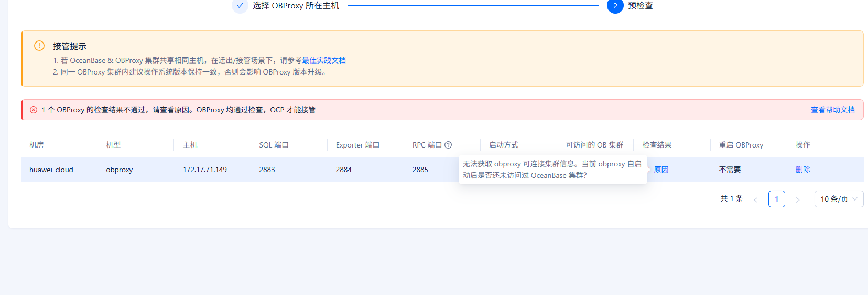Select page 1 in the pagination

776,199
